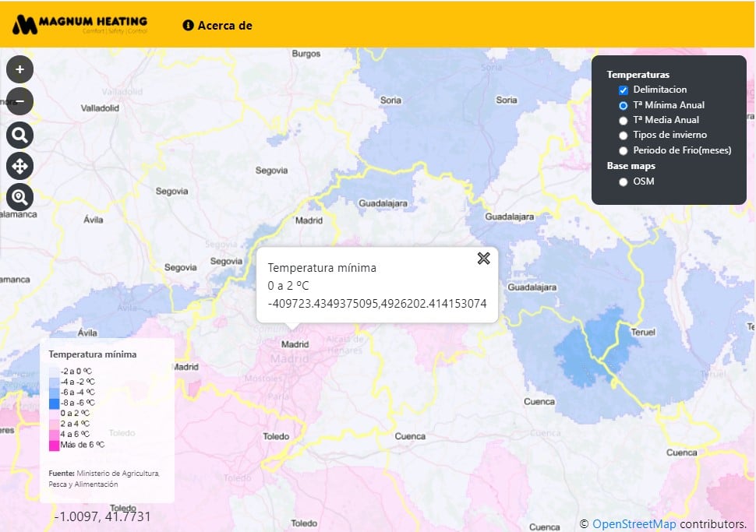Open the OpenStreetMap attribution link

click(x=634, y=524)
